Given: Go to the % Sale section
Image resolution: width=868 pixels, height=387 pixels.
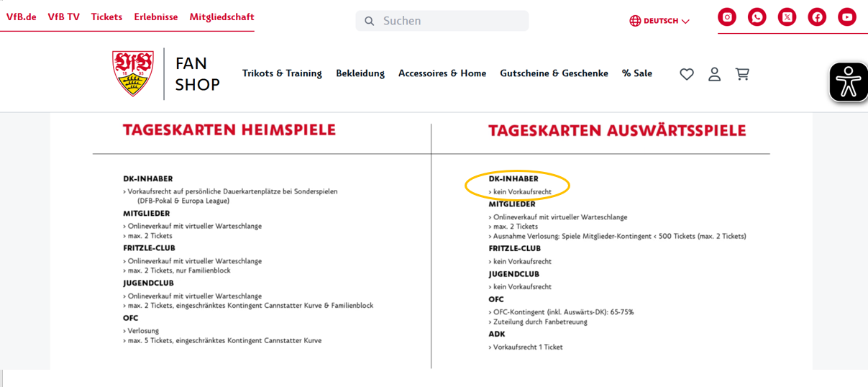Looking at the screenshot, I should click(x=637, y=73).
